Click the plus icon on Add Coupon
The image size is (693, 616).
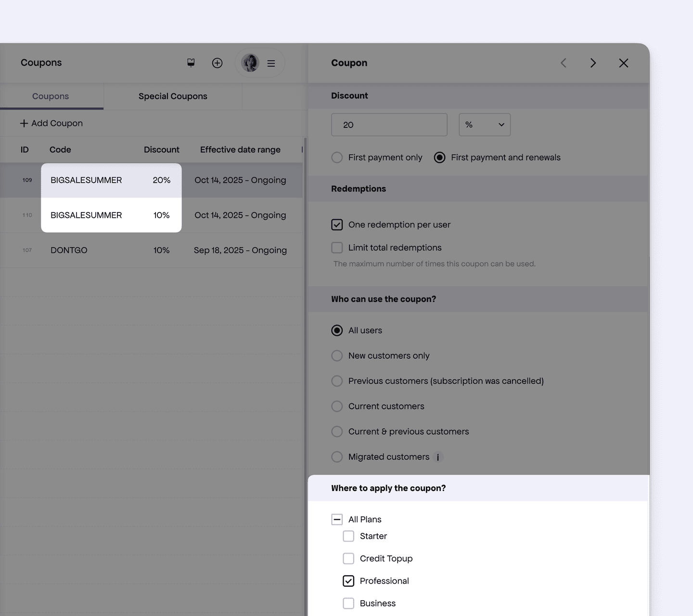coord(24,123)
